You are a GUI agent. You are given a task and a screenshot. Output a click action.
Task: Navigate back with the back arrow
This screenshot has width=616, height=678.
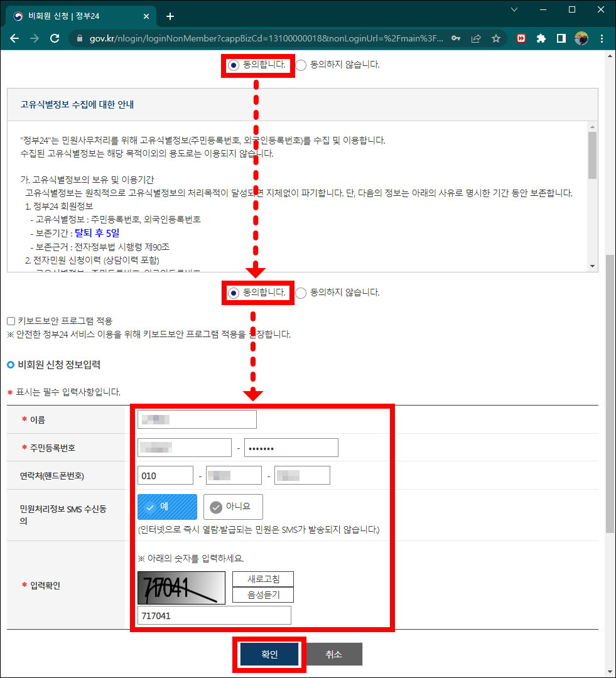tap(14, 38)
